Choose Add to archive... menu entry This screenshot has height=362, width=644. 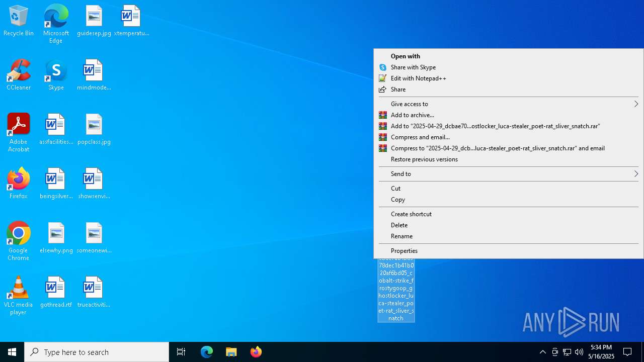click(x=508, y=115)
